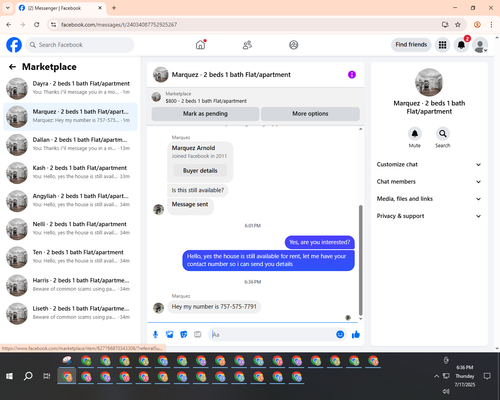Focus the message input field
Viewport: 500px width, 400px height.
point(272,334)
